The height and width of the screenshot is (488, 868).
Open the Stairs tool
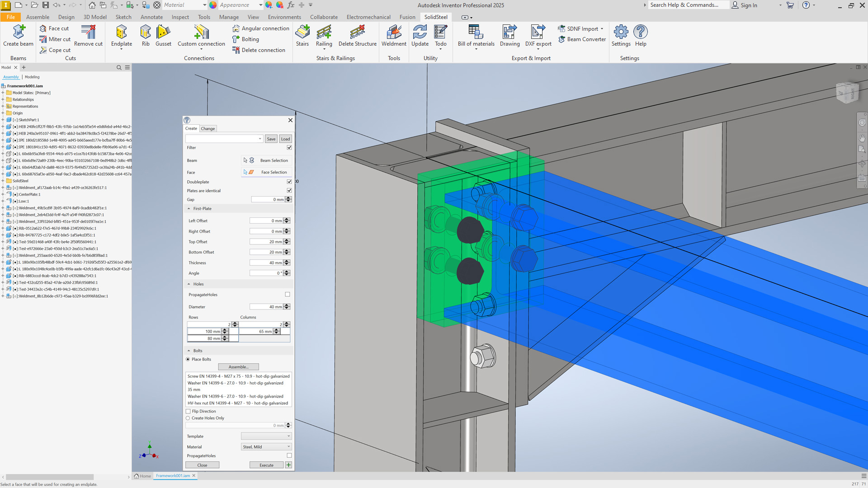[302, 33]
